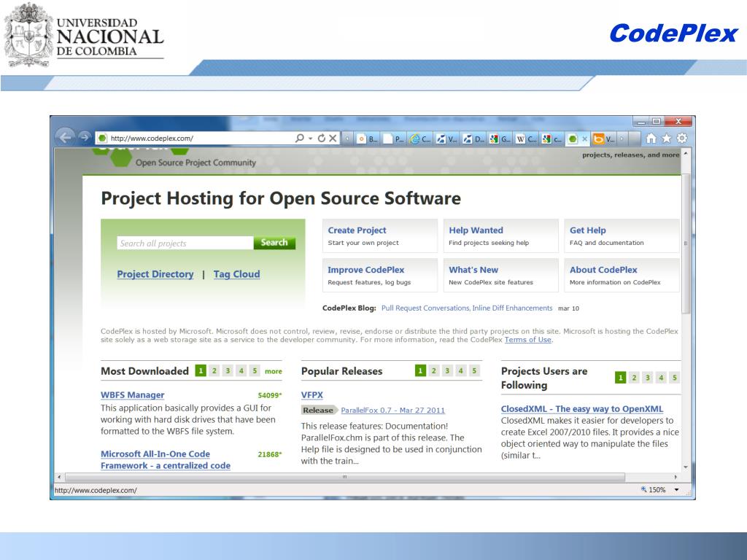Open the VFPX project link
The image size is (747, 560).
(312, 394)
